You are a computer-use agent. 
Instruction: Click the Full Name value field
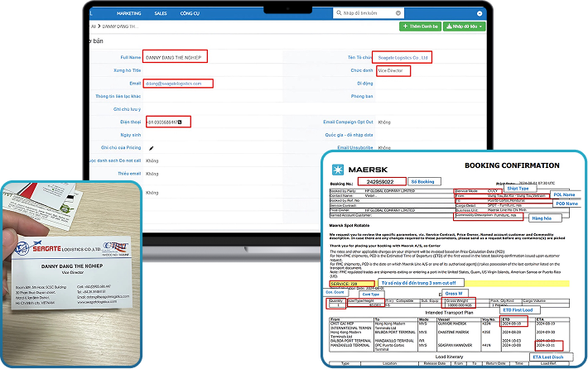pyautogui.click(x=174, y=57)
